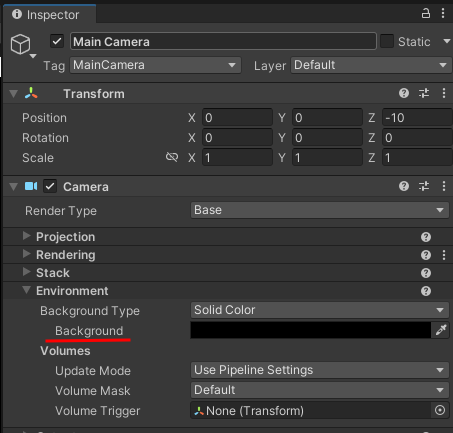Click the Scale X field

tap(237, 158)
